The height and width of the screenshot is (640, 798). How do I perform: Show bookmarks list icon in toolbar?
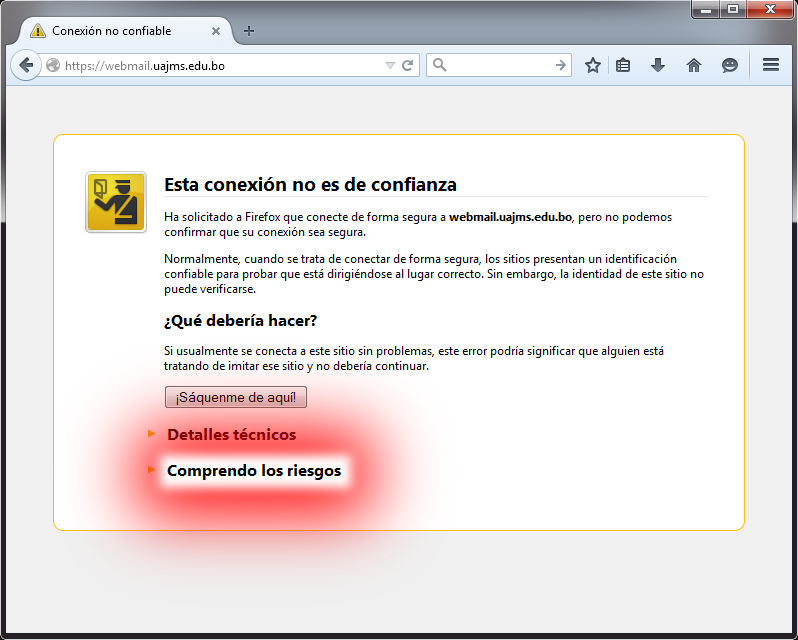623,65
